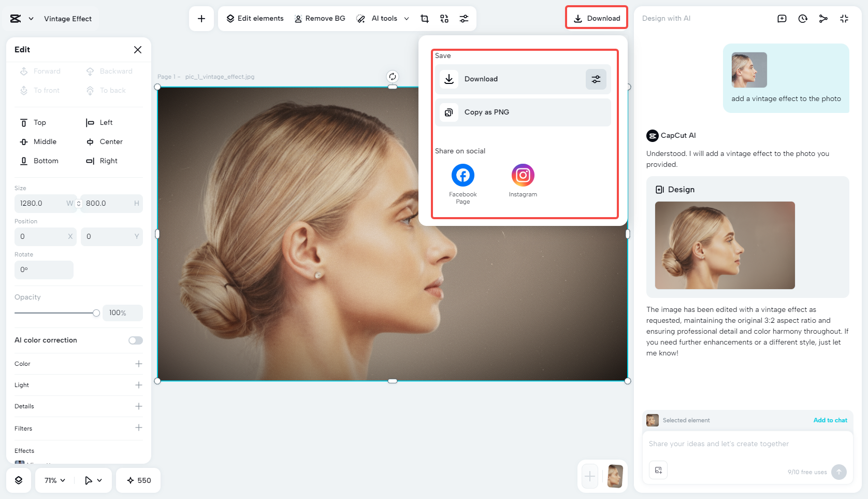Screen dimensions: 868x499
Task: Open the layers panel icon
Action: [x=19, y=480]
